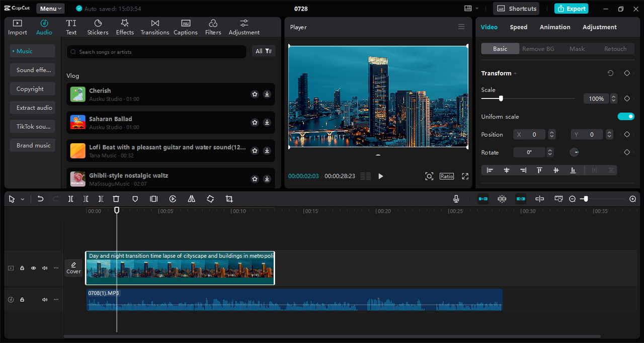Image resolution: width=644 pixels, height=343 pixels.
Task: Switch to the Adjustment tab
Action: pyautogui.click(x=599, y=27)
